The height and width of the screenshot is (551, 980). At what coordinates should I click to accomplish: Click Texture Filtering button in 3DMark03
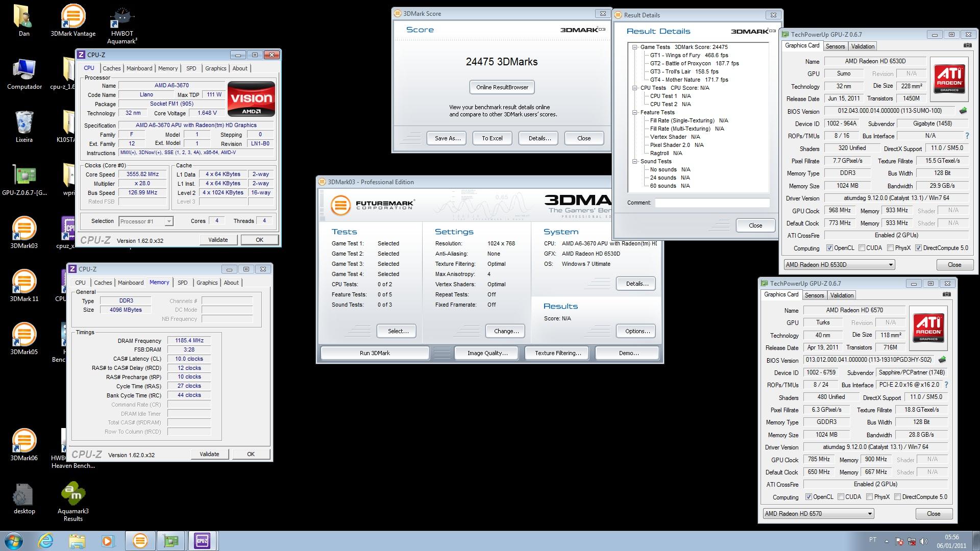[558, 353]
